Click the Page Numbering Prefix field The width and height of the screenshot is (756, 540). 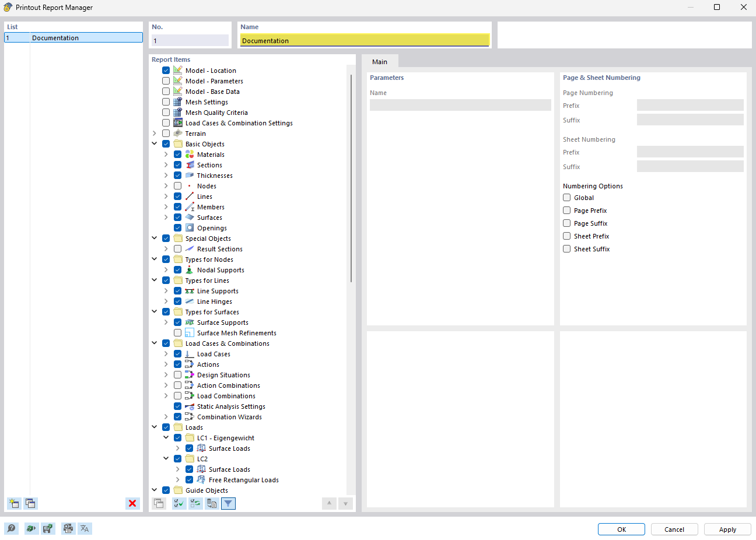[x=690, y=106]
